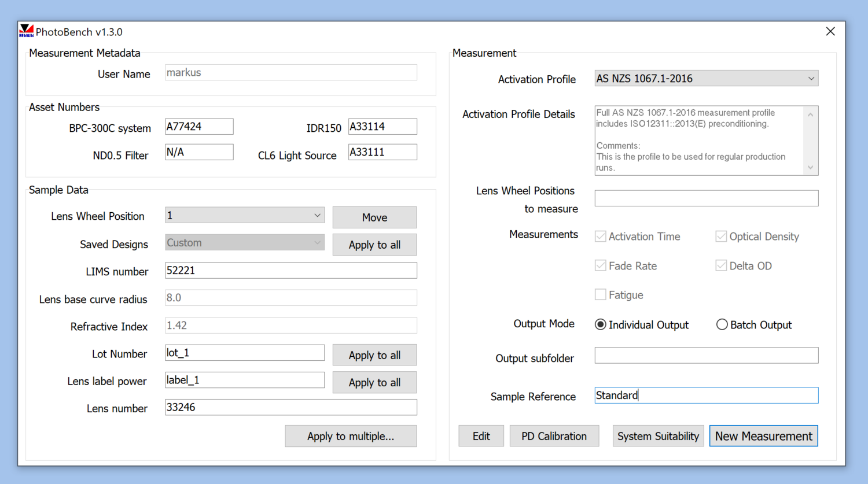Start a New Measurement
The image size is (868, 484).
coord(763,437)
